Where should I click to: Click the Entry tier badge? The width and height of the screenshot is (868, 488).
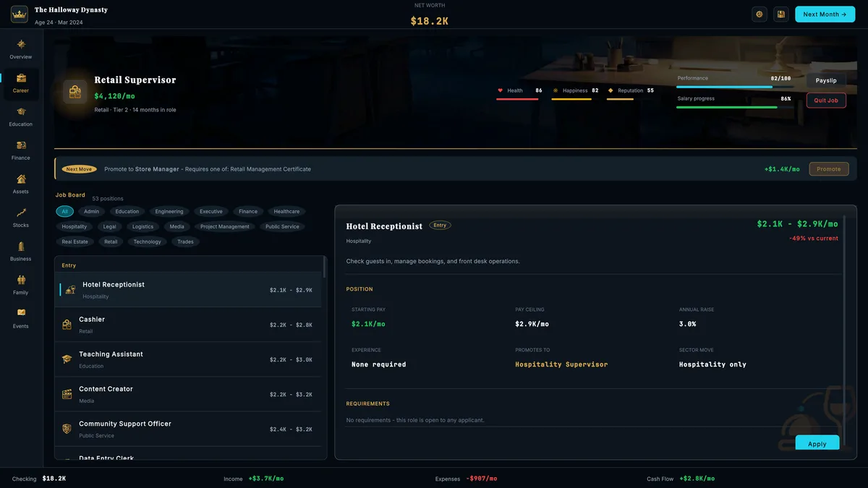(440, 226)
